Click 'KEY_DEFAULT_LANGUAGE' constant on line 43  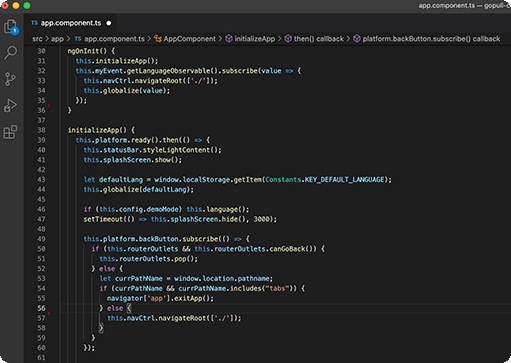pos(345,180)
